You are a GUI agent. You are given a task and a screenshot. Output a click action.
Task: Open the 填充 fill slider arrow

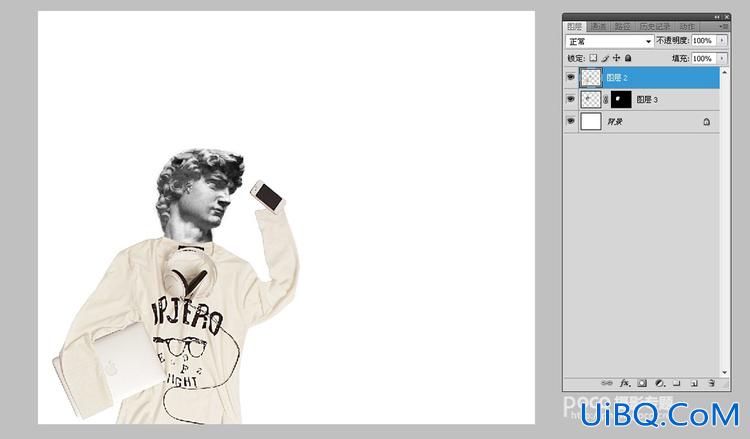[x=722, y=58]
